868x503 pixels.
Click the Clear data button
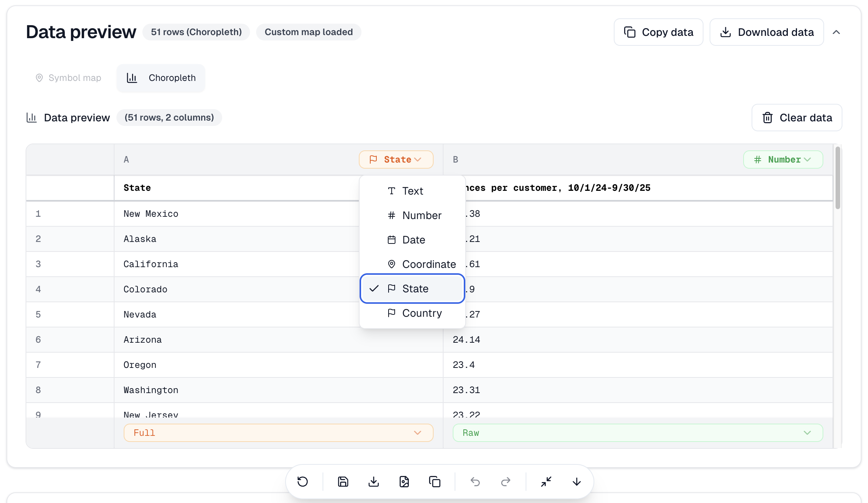(797, 118)
